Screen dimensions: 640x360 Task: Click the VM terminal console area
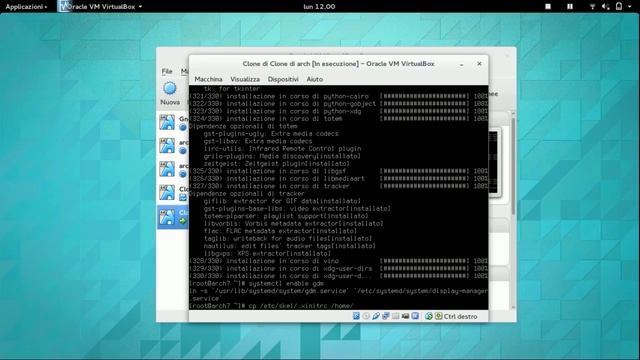338,198
